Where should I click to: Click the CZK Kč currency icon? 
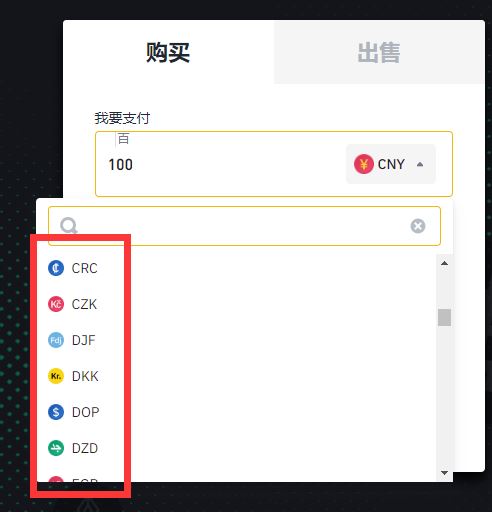56,304
